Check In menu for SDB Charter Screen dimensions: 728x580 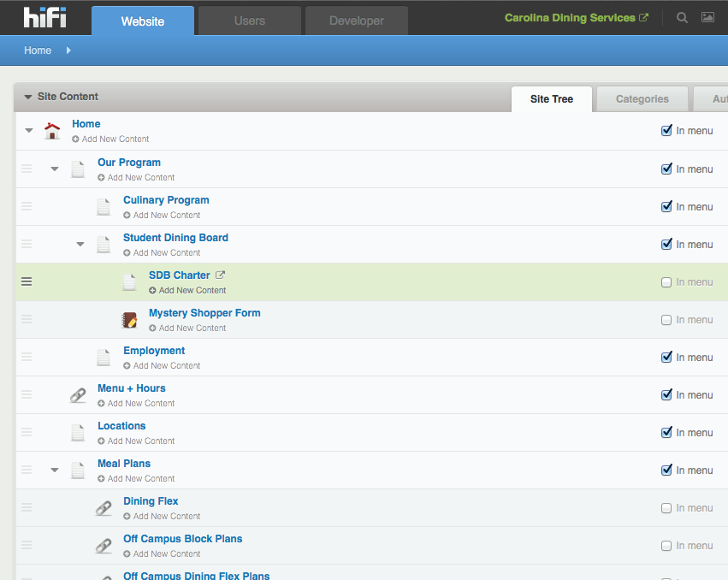click(666, 282)
